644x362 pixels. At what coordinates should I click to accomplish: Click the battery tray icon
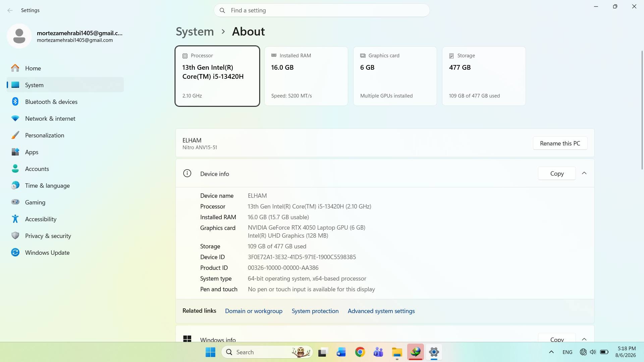(604, 352)
